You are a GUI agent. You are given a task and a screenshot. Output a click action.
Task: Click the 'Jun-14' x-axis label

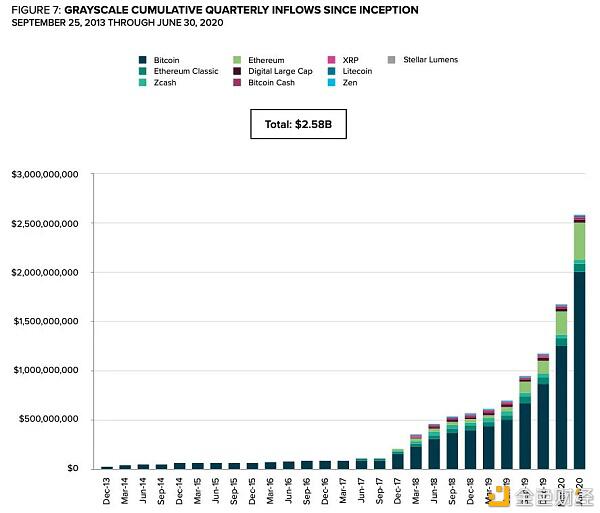click(143, 490)
